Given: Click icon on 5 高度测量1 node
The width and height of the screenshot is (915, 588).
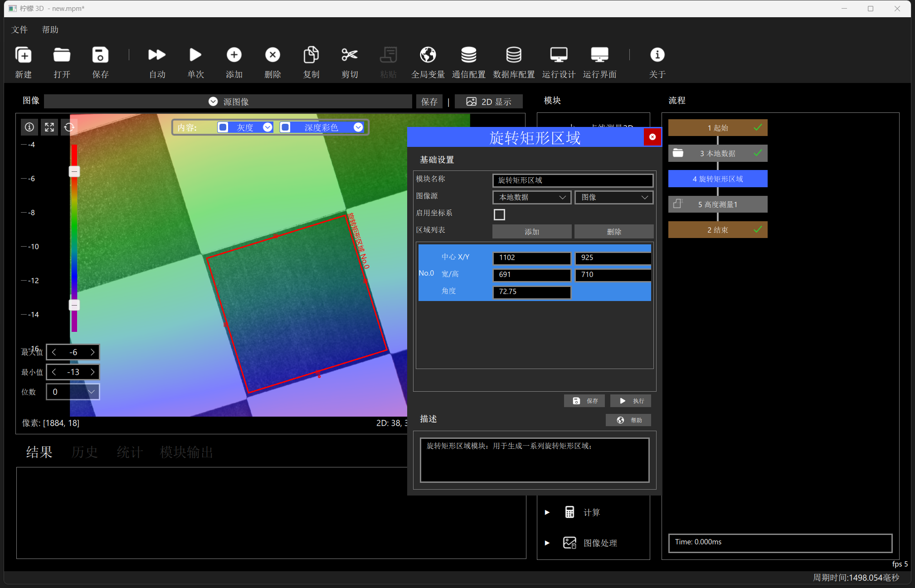Looking at the screenshot, I should click(x=678, y=204).
